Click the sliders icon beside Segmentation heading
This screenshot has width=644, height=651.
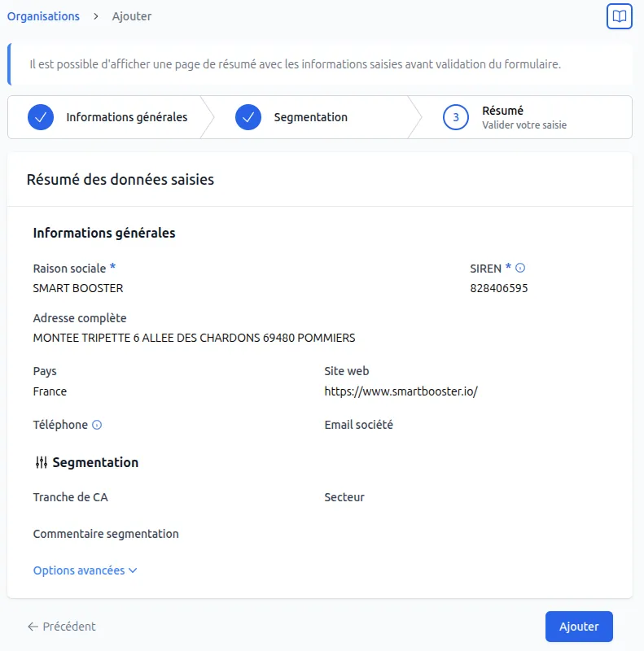(40, 461)
